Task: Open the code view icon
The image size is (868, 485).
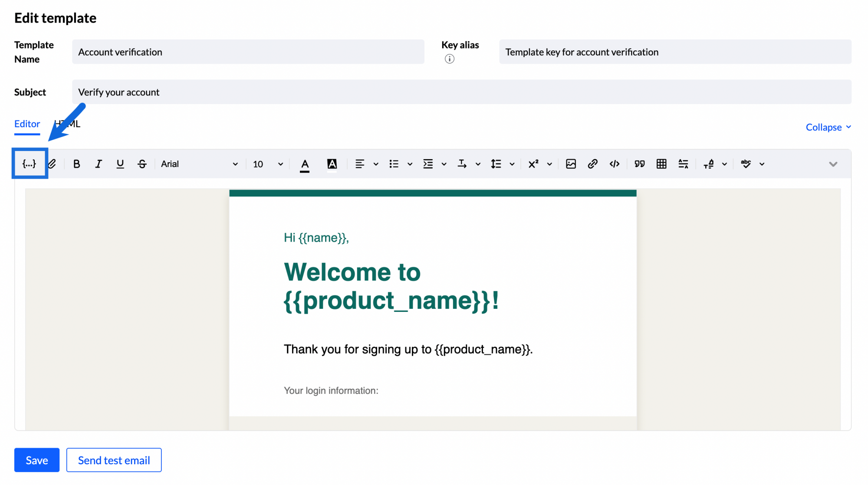Action: (614, 164)
